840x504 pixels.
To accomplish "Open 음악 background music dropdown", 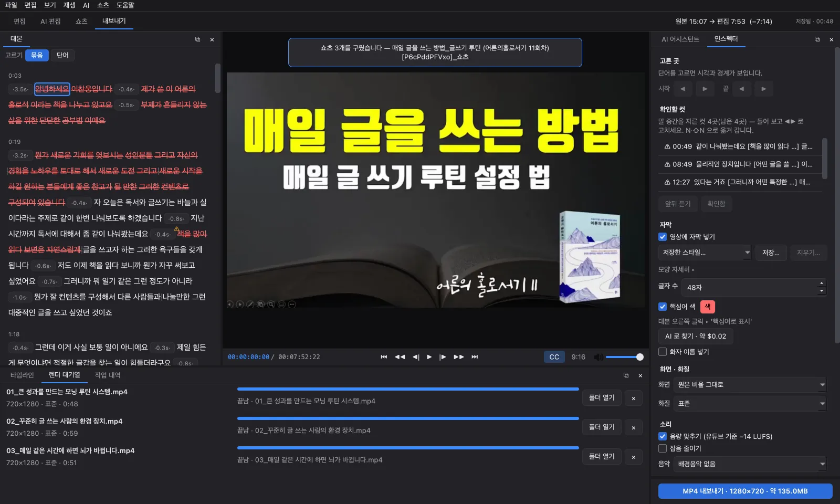I will [750, 464].
